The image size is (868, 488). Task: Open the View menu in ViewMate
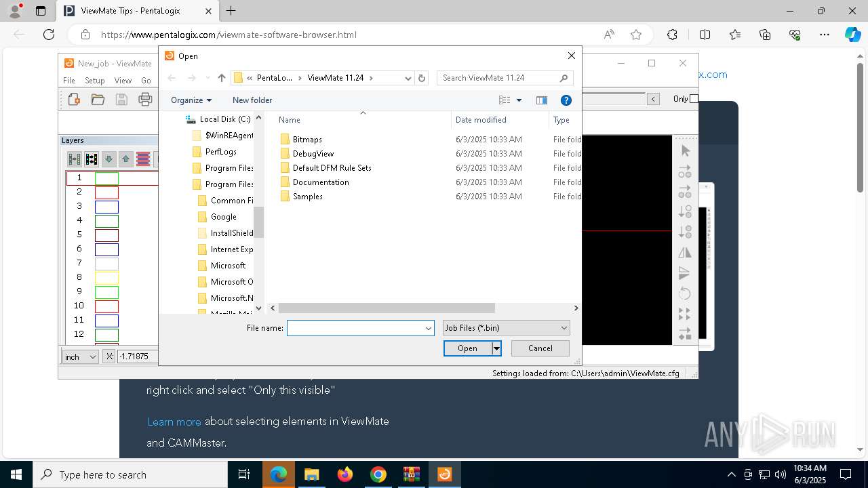tap(123, 80)
